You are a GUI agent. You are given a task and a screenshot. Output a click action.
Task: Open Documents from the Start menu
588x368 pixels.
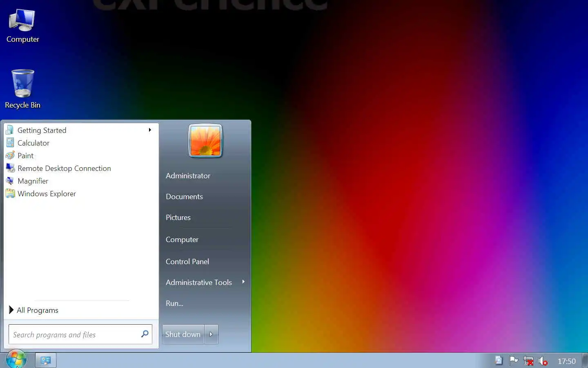point(184,196)
